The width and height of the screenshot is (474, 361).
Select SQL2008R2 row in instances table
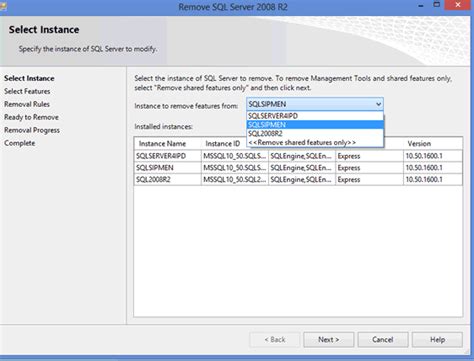(x=298, y=180)
